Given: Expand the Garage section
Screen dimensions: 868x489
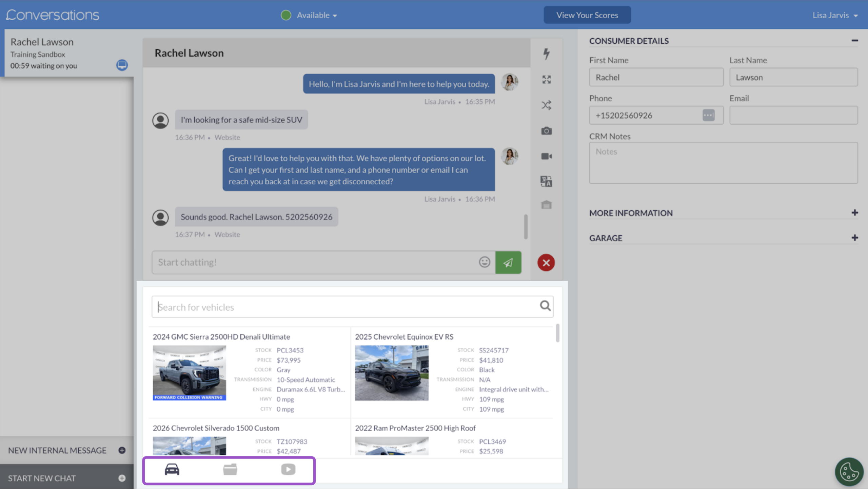Looking at the screenshot, I should coord(855,238).
